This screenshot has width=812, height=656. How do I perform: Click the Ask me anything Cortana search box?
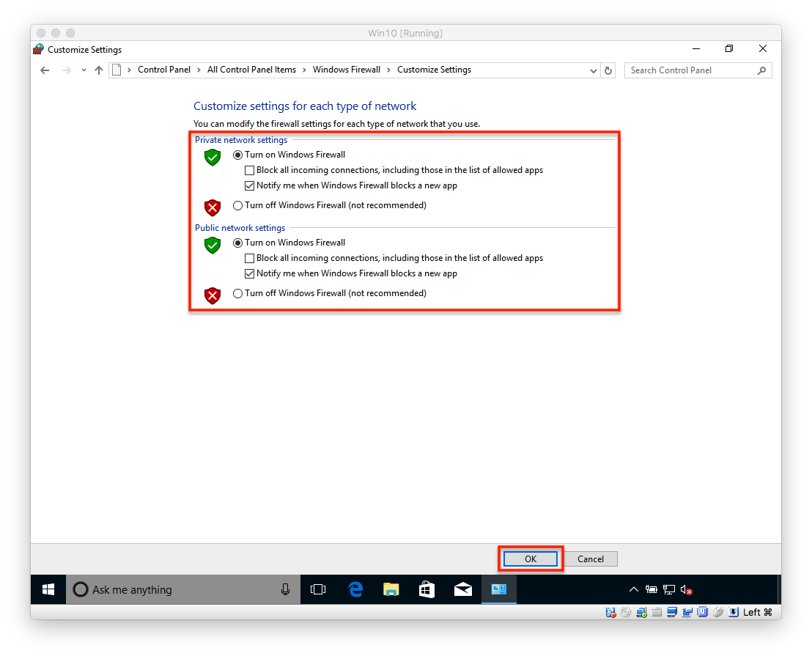(183, 589)
